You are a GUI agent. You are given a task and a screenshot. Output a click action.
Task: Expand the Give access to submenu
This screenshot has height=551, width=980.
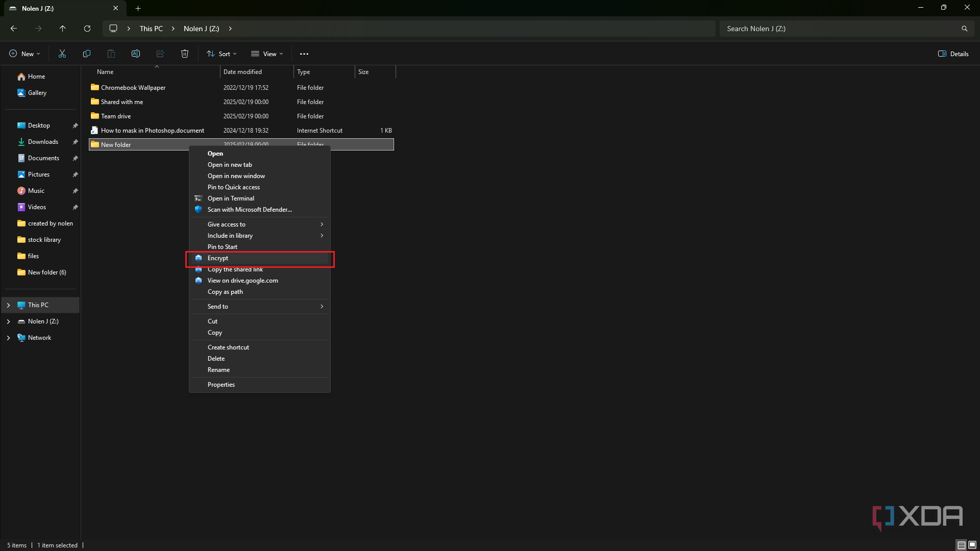[260, 224]
